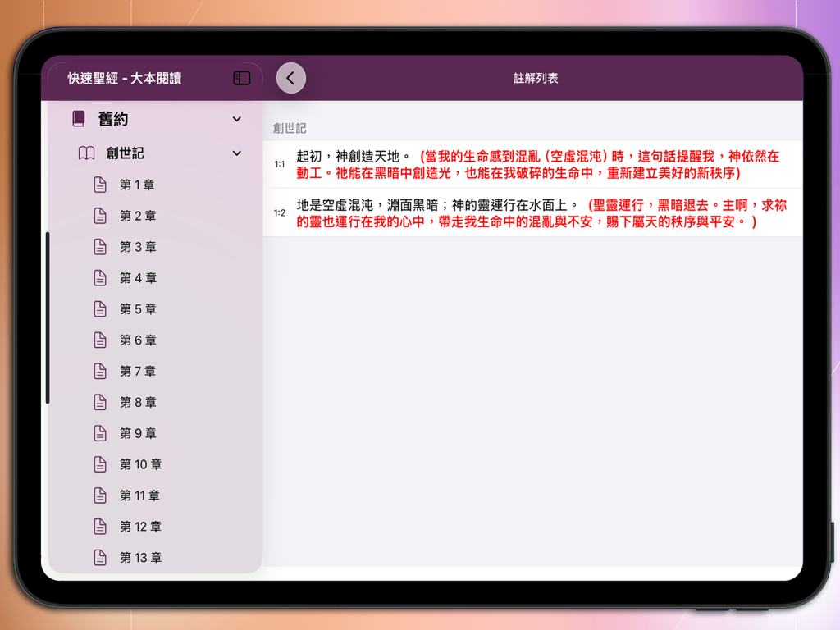Click the page icon next to 第 7 章
The image size is (840, 630).
pos(102,372)
